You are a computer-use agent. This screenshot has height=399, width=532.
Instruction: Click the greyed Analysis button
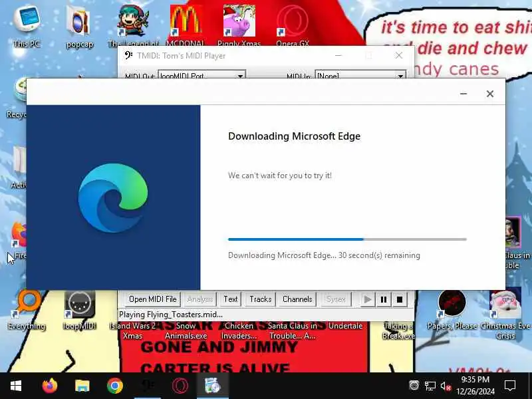pos(200,299)
